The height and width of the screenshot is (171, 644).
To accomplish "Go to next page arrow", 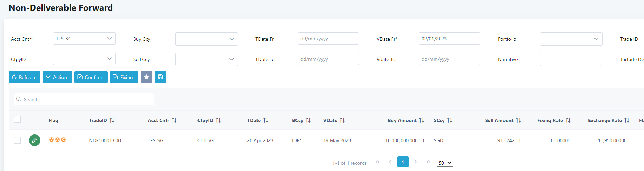I will [416, 162].
